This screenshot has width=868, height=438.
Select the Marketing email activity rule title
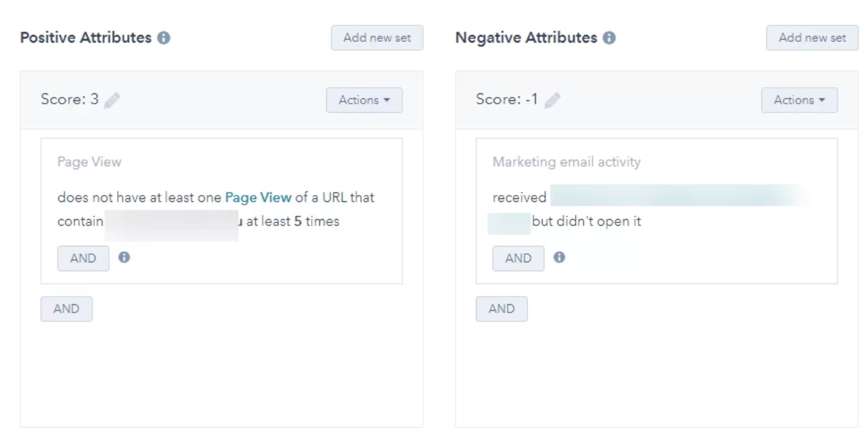tap(566, 162)
